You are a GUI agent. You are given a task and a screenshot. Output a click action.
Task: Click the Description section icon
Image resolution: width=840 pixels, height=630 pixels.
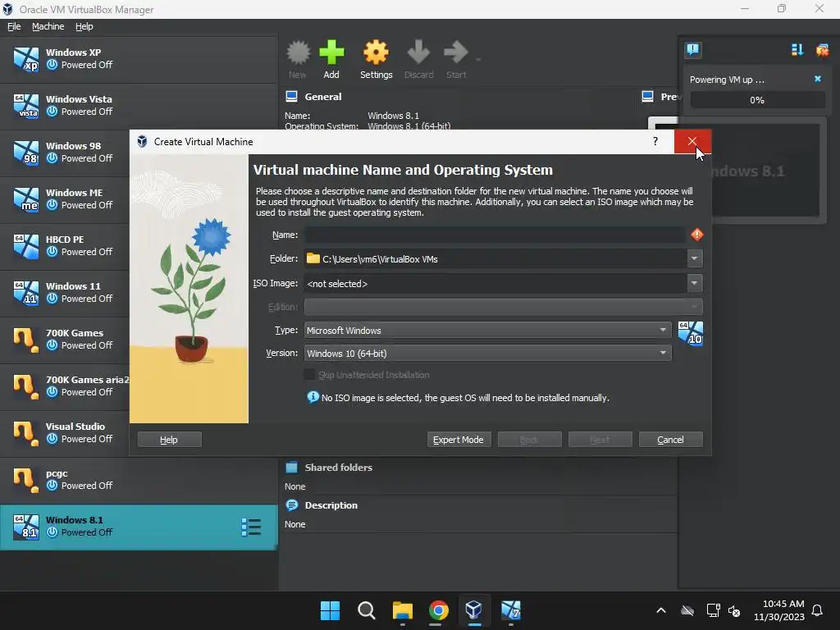pos(291,505)
